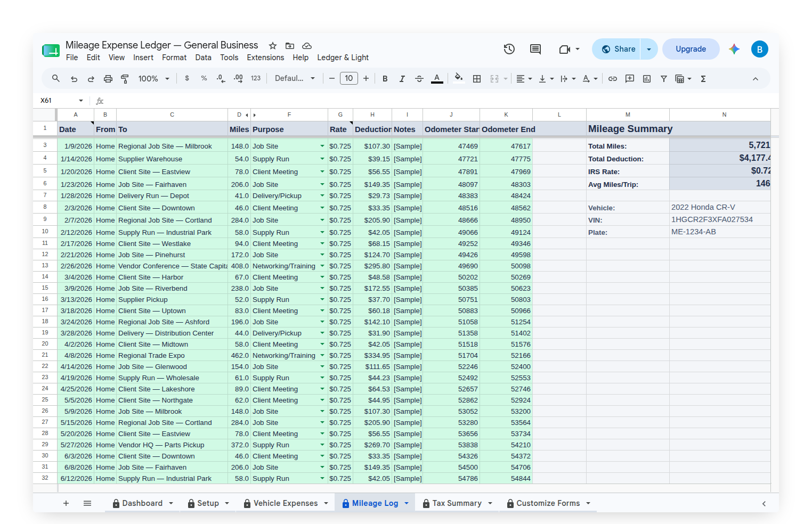Viewport: 812px width, 524px height.
Task: Open the fill color bucket
Action: point(458,78)
